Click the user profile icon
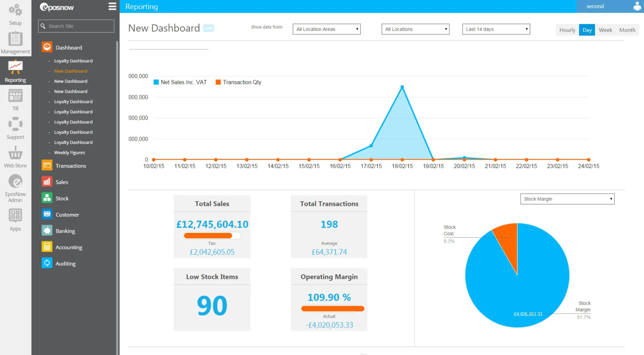Image resolution: width=644 pixels, height=355 pixels. [x=637, y=6]
